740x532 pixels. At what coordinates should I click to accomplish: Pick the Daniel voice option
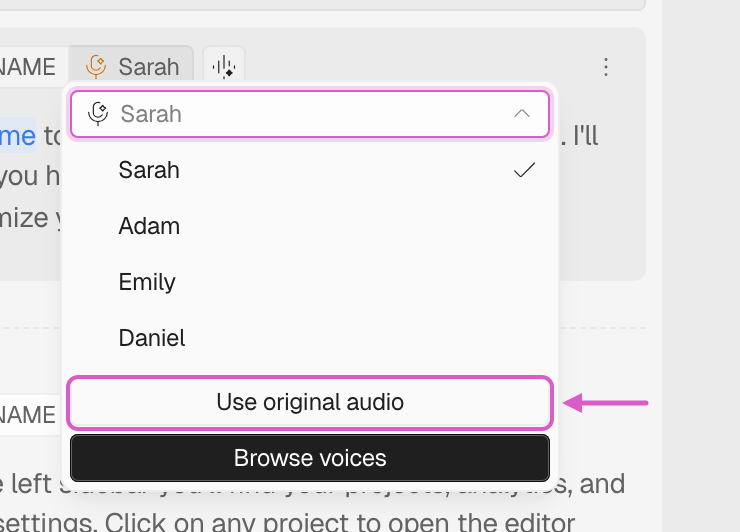[310, 338]
